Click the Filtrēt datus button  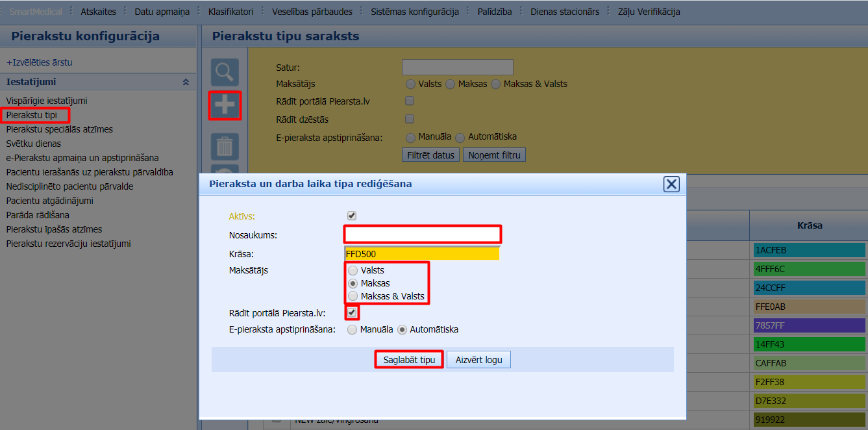[431, 155]
